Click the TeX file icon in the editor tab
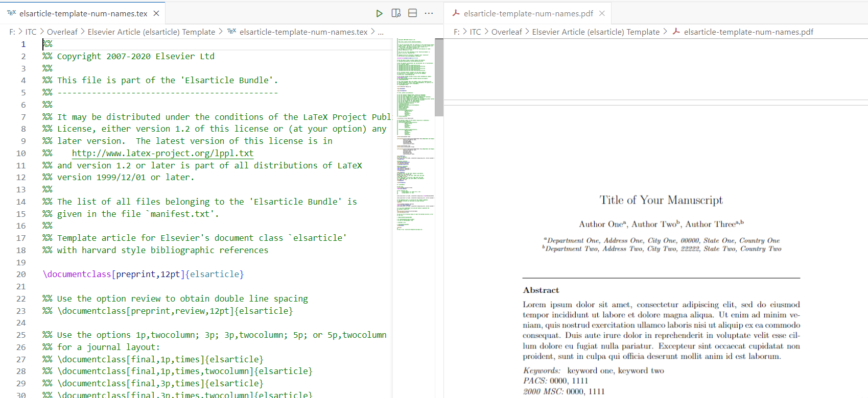The image size is (868, 398). point(11,13)
